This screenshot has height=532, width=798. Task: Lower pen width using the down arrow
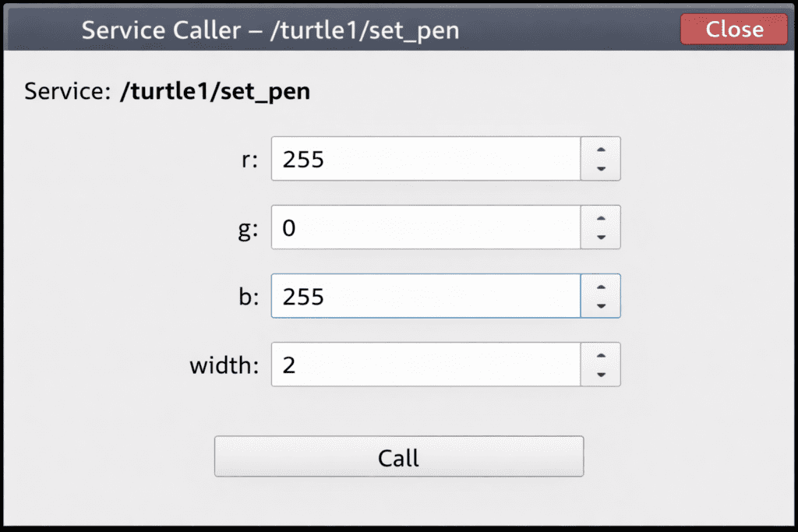click(x=601, y=375)
